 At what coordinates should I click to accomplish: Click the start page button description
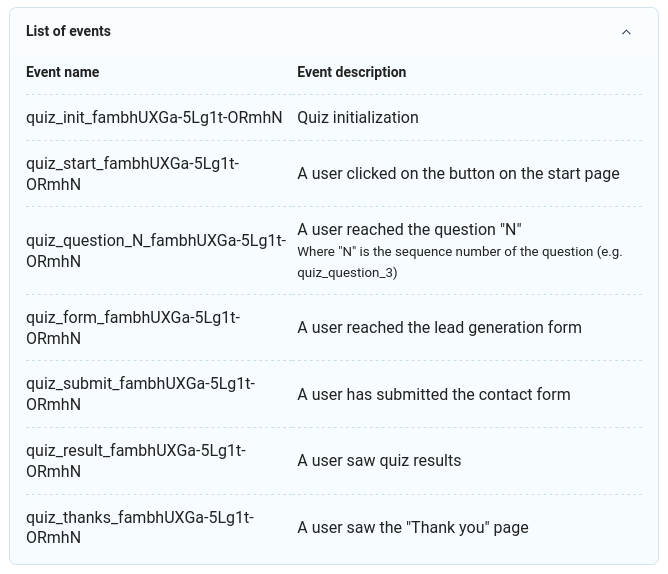click(458, 174)
